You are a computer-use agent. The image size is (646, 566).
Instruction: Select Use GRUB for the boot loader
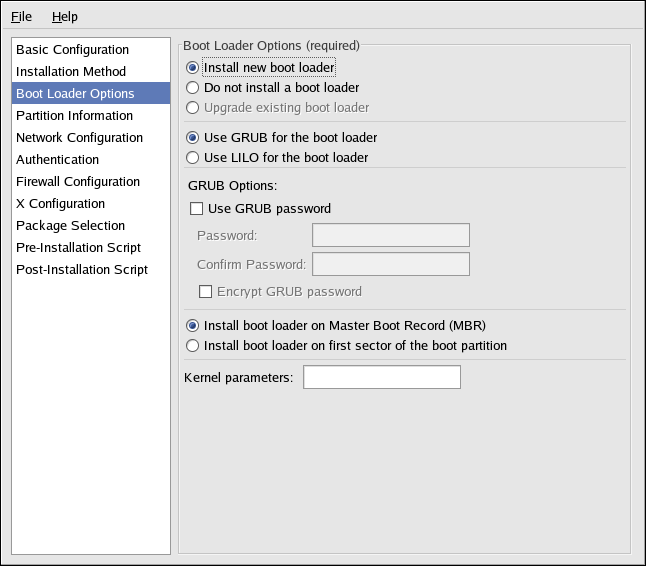(x=193, y=138)
